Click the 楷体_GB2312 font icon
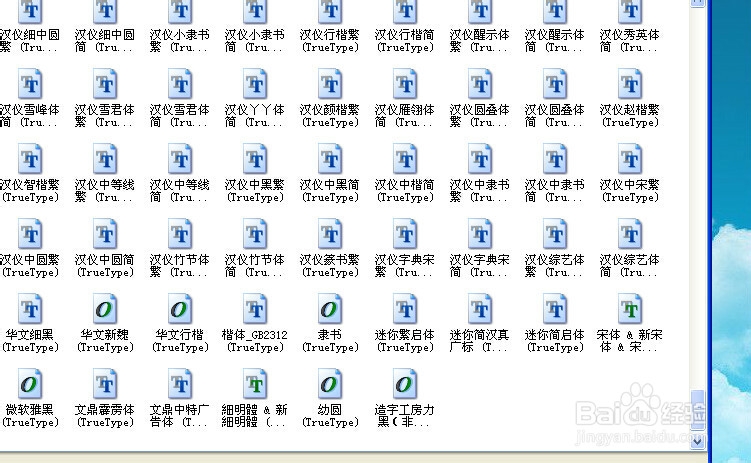751x463 pixels. coord(255,309)
